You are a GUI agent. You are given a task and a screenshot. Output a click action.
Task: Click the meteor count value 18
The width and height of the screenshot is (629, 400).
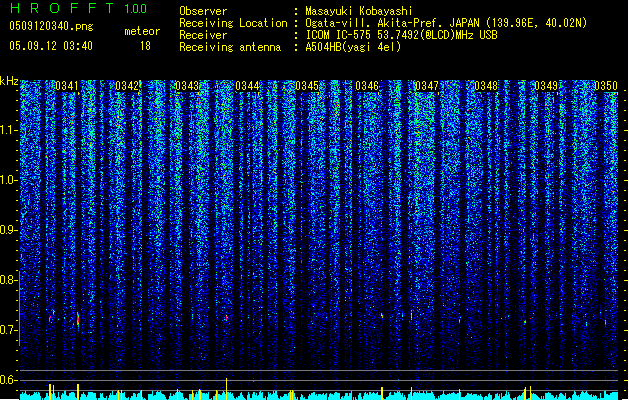coord(145,46)
